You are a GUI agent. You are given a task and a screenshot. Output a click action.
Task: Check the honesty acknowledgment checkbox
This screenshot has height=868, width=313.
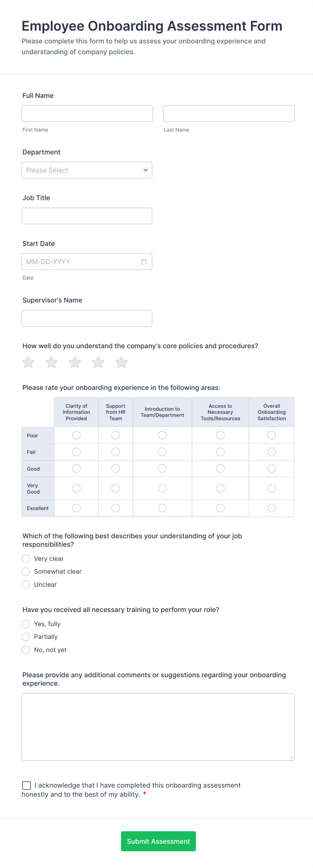point(27,785)
